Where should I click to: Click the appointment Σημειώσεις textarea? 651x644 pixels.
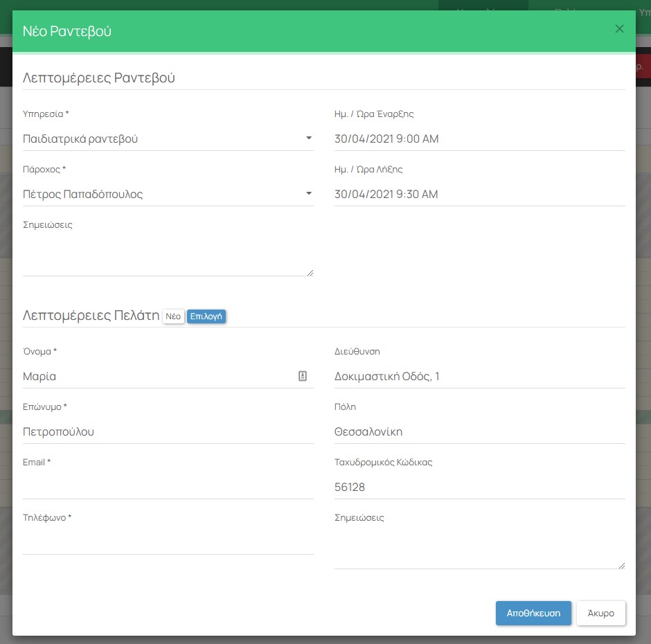point(168,257)
